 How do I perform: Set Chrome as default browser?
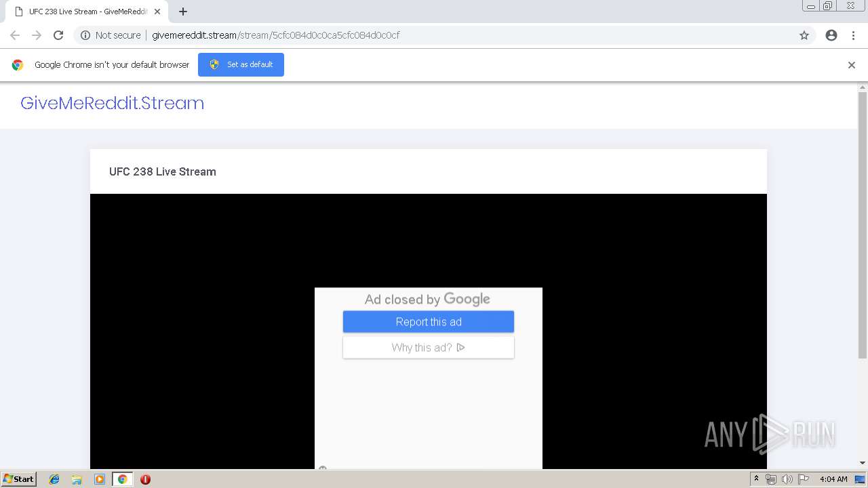(241, 64)
